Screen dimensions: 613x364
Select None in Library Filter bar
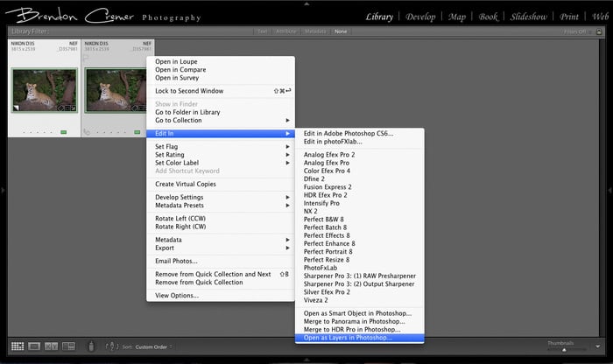(341, 31)
